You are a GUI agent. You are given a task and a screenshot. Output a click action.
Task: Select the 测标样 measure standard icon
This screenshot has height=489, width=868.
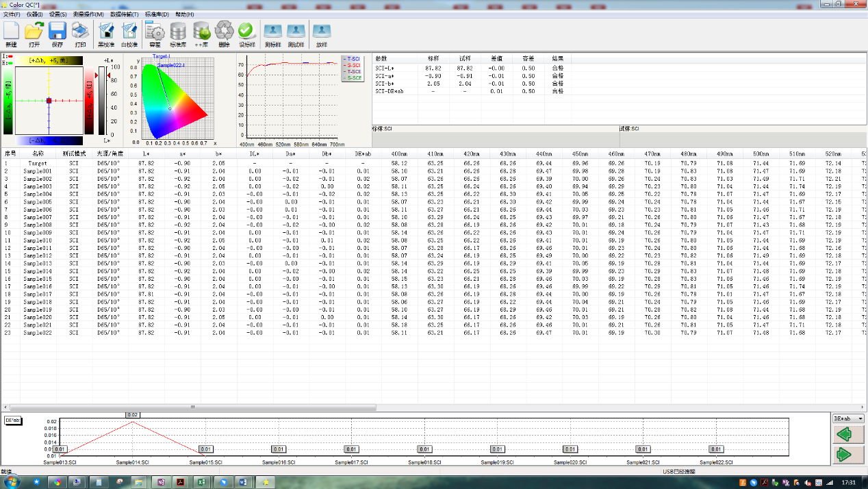[x=272, y=31]
